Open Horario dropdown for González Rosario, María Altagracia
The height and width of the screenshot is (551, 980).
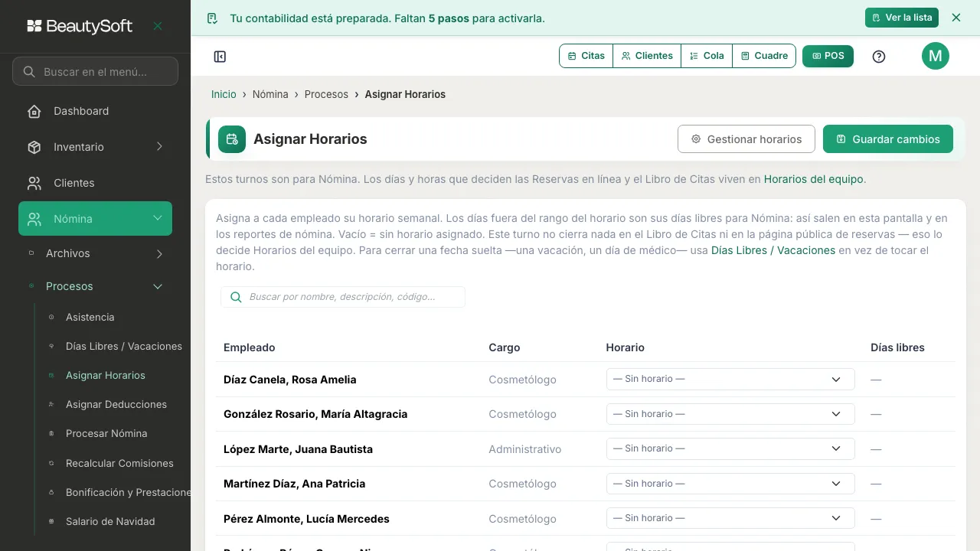tap(730, 414)
